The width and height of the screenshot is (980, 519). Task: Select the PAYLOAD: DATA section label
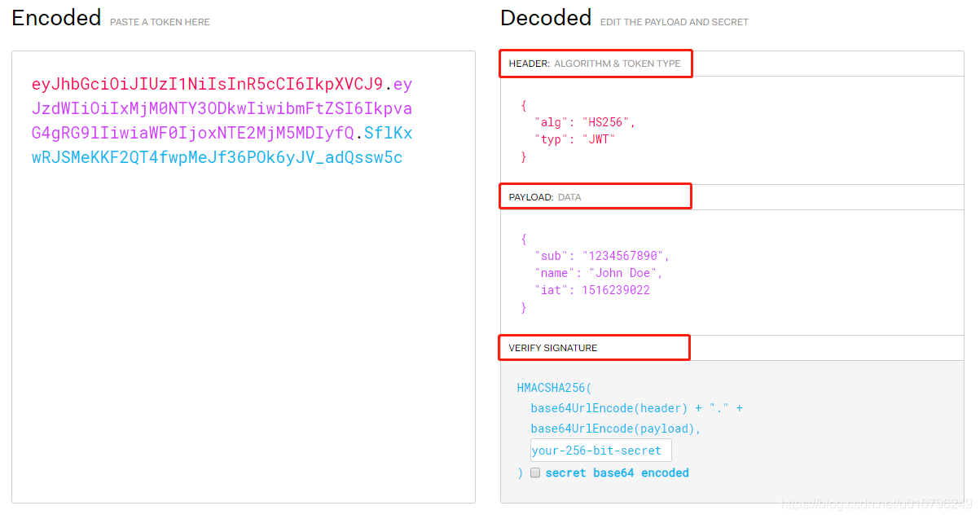tap(545, 197)
